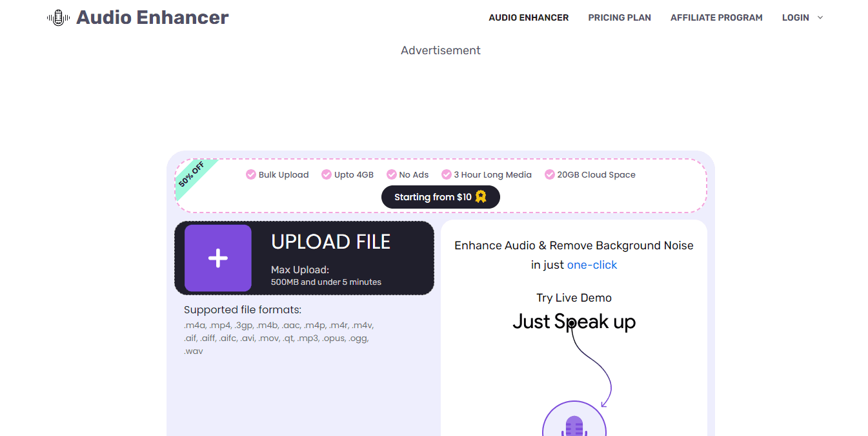Viewport: 868px width, 436px height.
Task: Select the plus icon on Upload File
Action: pos(217,258)
